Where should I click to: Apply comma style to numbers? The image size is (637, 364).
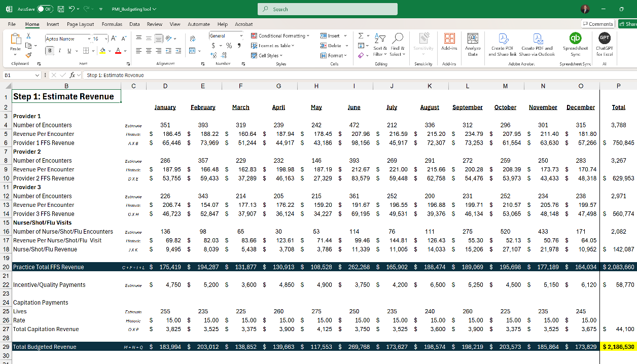point(239,46)
